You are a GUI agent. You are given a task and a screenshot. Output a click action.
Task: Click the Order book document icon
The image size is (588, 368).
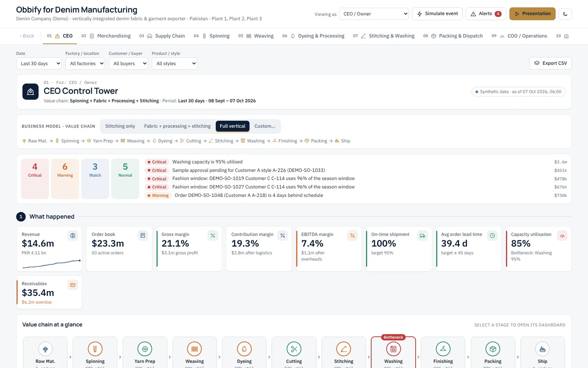pyautogui.click(x=143, y=236)
